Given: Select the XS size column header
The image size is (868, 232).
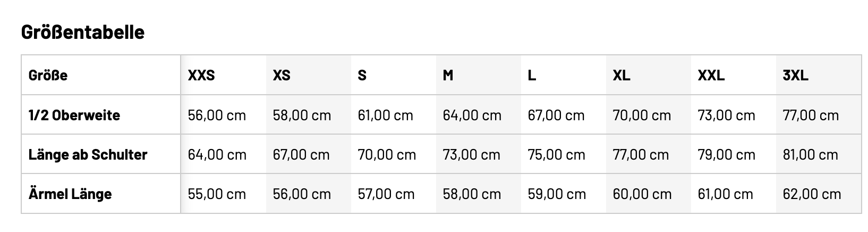Looking at the screenshot, I should coord(282,76).
